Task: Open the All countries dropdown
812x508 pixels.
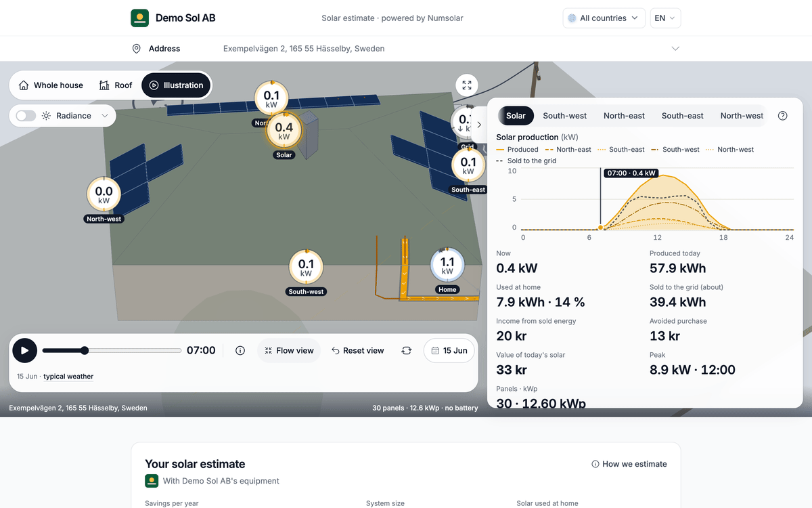Action: point(604,18)
